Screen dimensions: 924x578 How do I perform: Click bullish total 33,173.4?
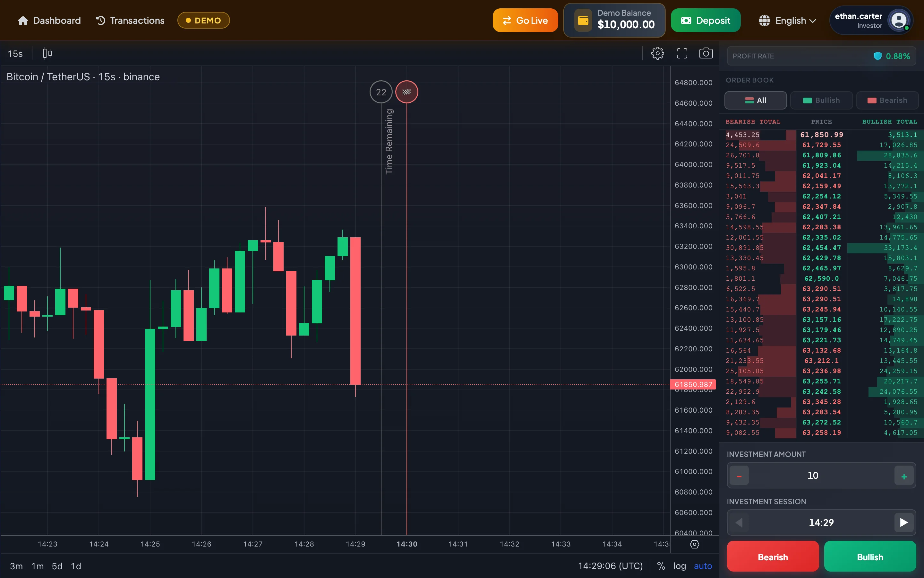pyautogui.click(x=900, y=248)
